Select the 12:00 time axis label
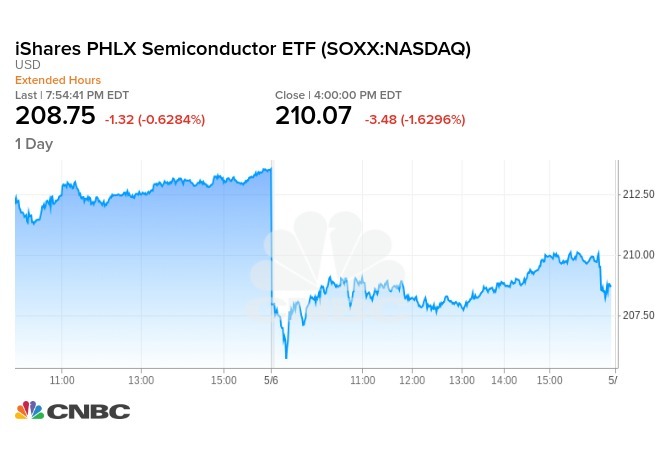The width and height of the screenshot is (670, 450). point(412,380)
